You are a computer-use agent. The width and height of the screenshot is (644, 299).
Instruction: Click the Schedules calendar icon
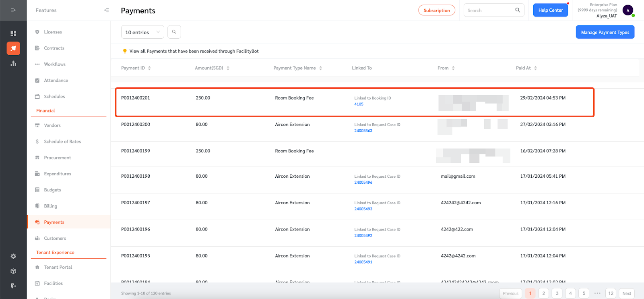pyautogui.click(x=37, y=96)
